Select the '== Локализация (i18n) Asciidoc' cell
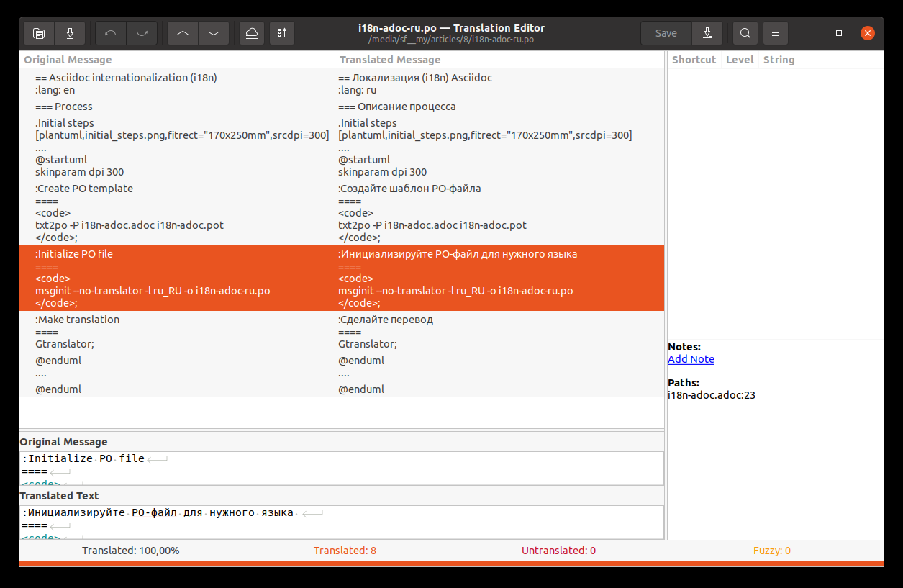This screenshot has height=588, width=903. [499, 83]
